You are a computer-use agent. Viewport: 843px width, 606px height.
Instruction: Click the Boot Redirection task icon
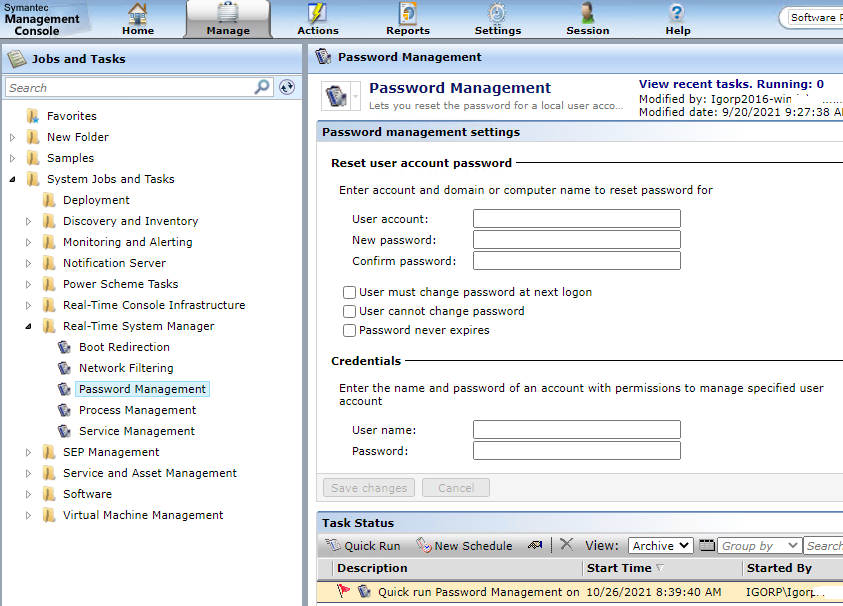click(x=64, y=347)
